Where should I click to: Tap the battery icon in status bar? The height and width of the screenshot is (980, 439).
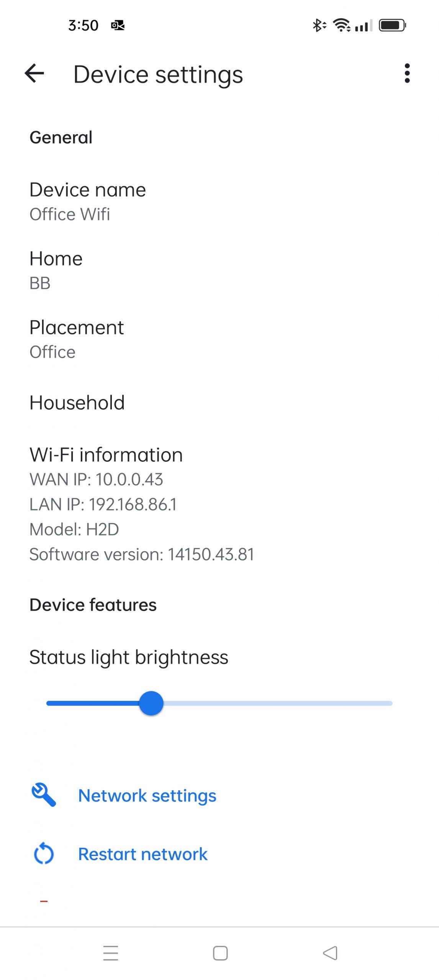pos(392,26)
